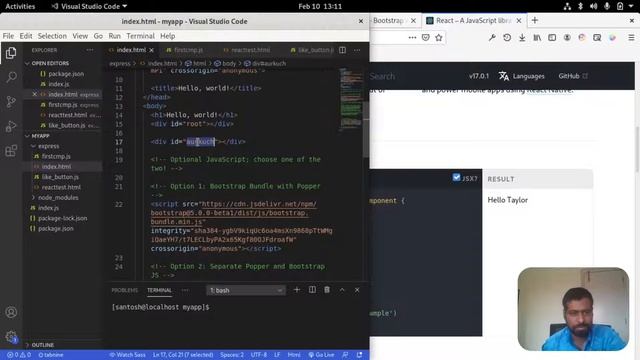Image resolution: width=640 pixels, height=360 pixels.
Task: Click UTF-8 encoding in status bar
Action: 259,355
